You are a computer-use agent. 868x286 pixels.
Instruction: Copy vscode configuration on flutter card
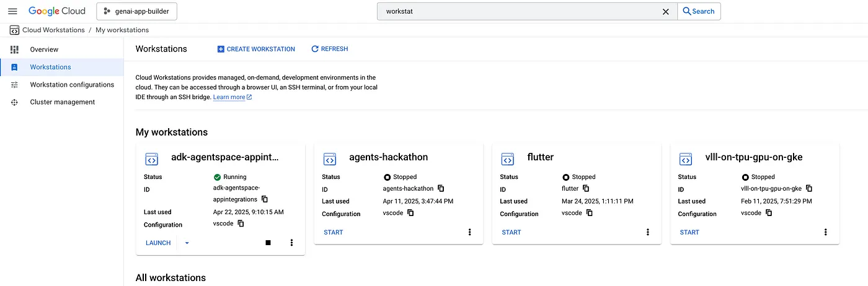[x=589, y=212]
